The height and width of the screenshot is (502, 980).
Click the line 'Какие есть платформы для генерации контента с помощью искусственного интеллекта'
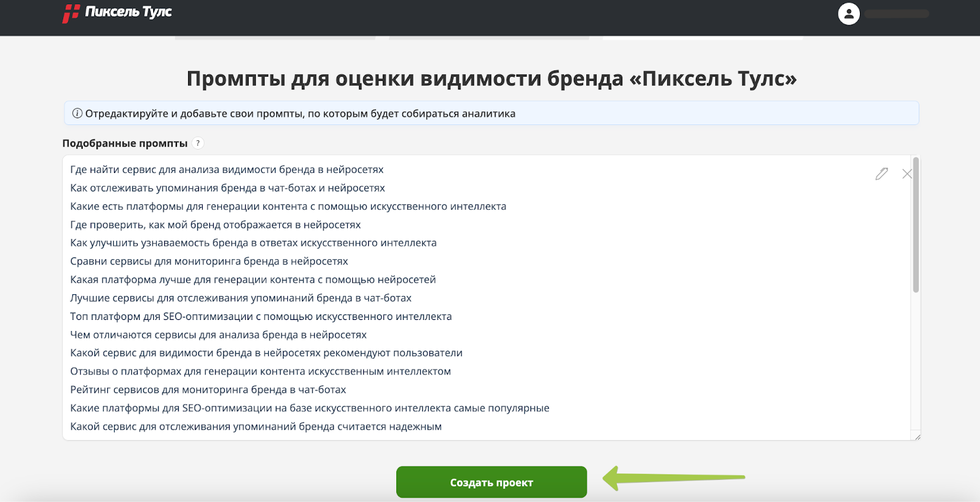tap(288, 207)
